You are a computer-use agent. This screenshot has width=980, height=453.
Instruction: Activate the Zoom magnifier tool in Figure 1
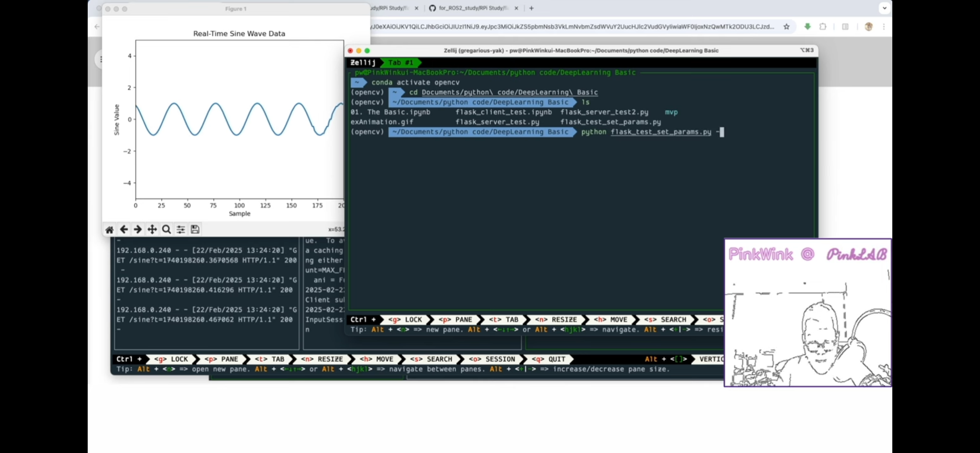[166, 230]
